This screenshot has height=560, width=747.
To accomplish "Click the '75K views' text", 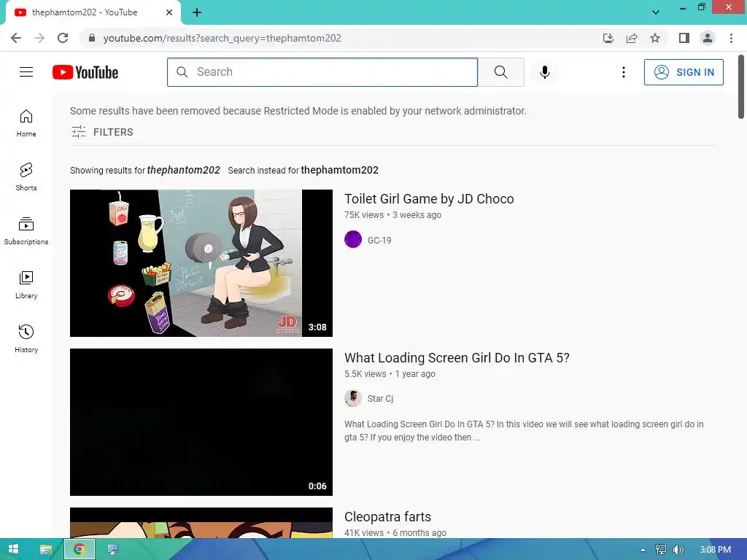I will [x=364, y=215].
